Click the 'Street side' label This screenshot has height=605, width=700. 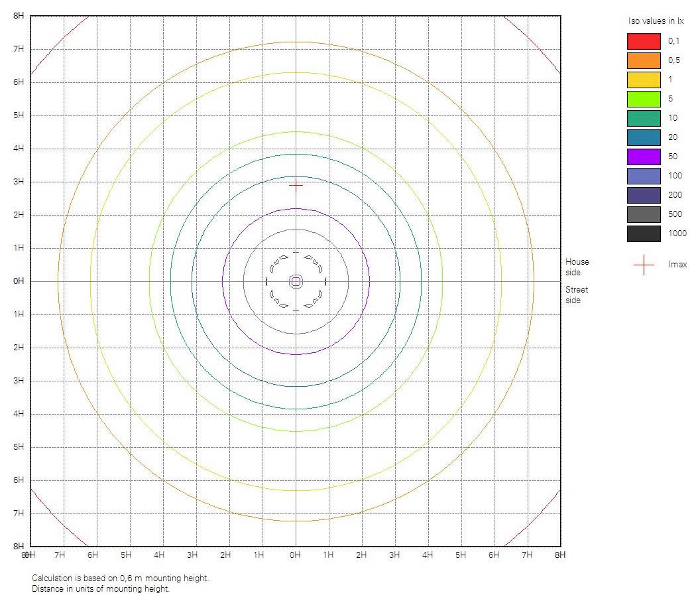[577, 295]
